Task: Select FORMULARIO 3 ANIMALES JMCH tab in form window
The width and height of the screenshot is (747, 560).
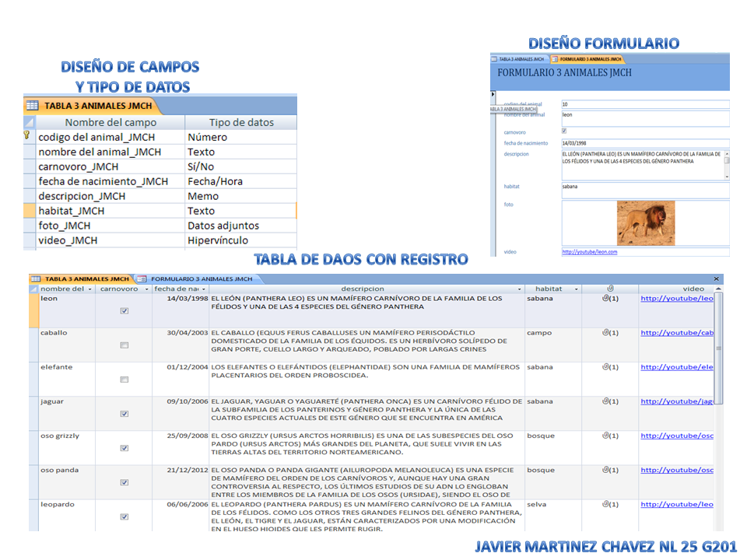Action: [587, 59]
